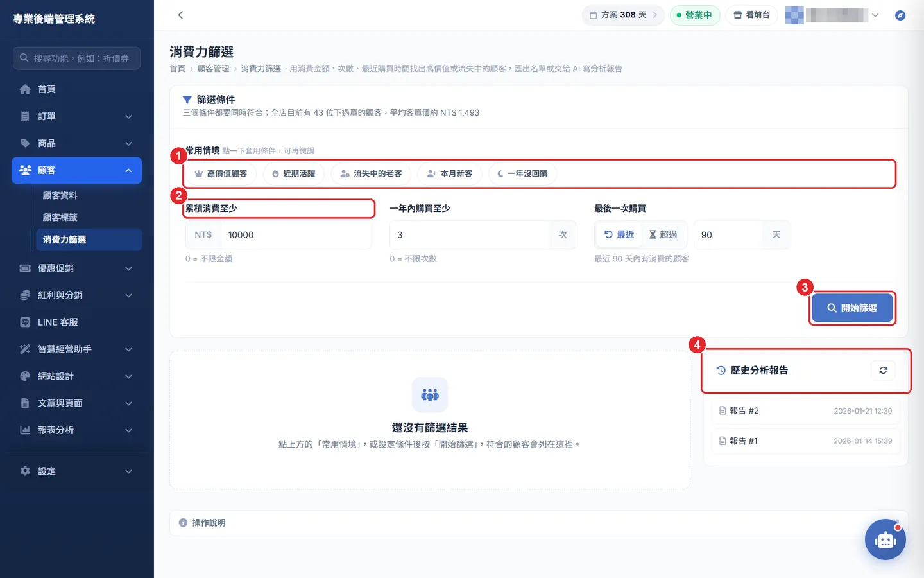Click the 看前台 button
Screen dimensions: 924x578
tap(751, 15)
